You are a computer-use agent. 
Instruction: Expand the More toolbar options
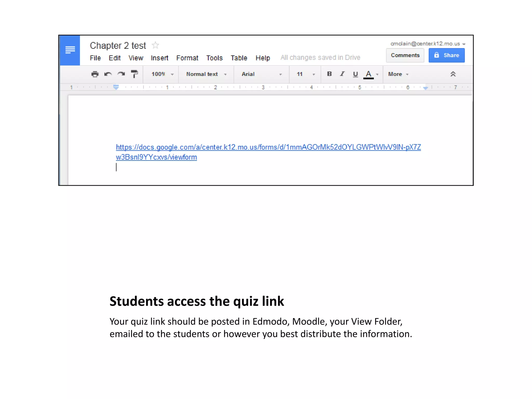[398, 74]
